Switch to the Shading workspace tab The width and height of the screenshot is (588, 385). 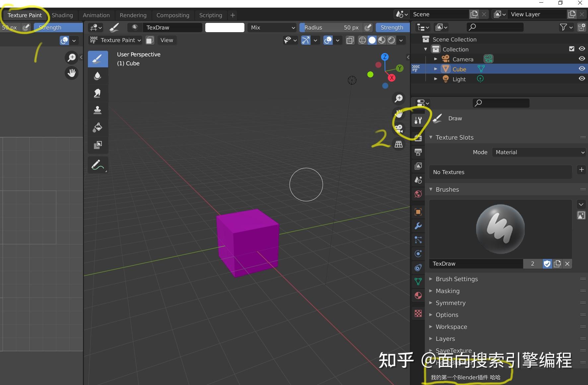(62, 15)
